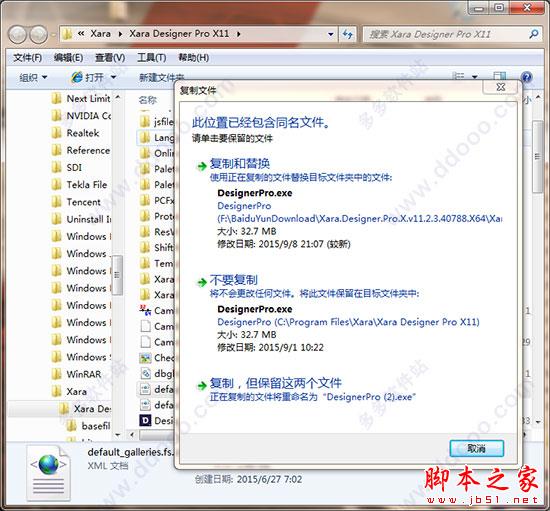The width and height of the screenshot is (550, 511).
Task: Open the 帮助(H) menu
Action: click(193, 58)
